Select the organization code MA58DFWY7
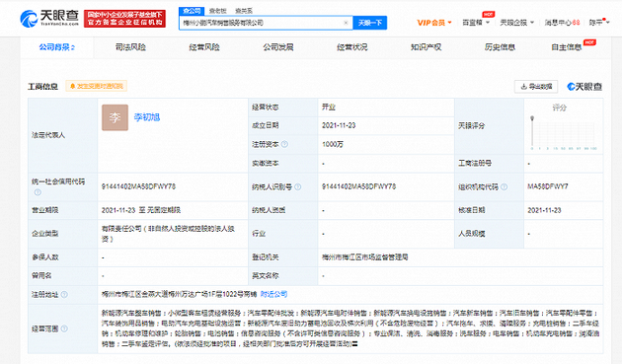Viewport: 622px width, 364px height. pos(548,186)
